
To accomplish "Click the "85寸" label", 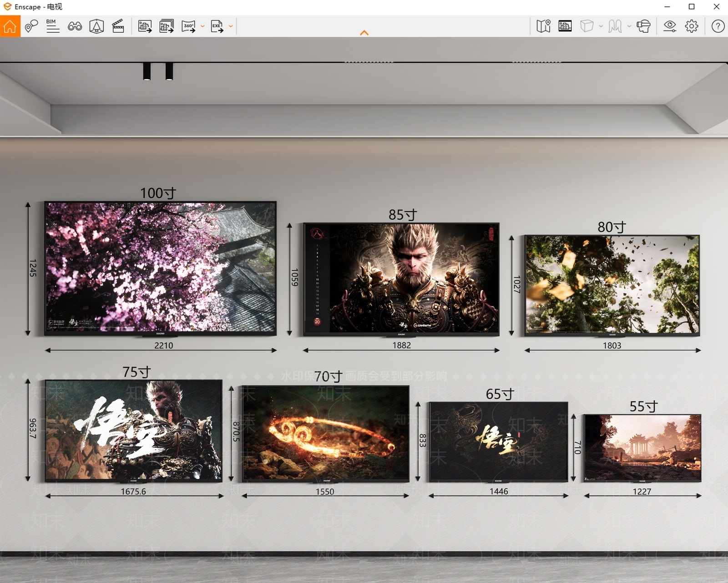I will point(403,214).
